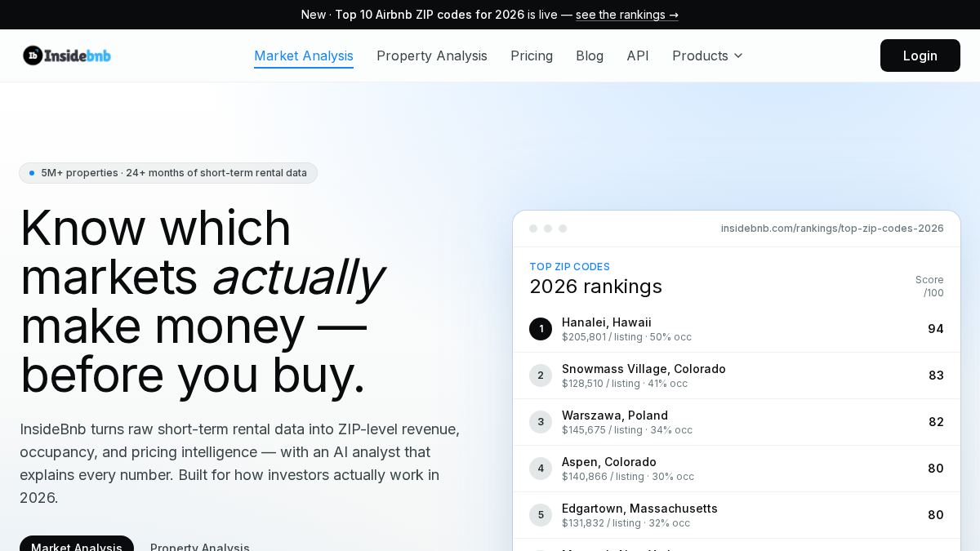Click rank 5 circle for Edgartown
Image resolution: width=980 pixels, height=551 pixels.
pyautogui.click(x=541, y=515)
